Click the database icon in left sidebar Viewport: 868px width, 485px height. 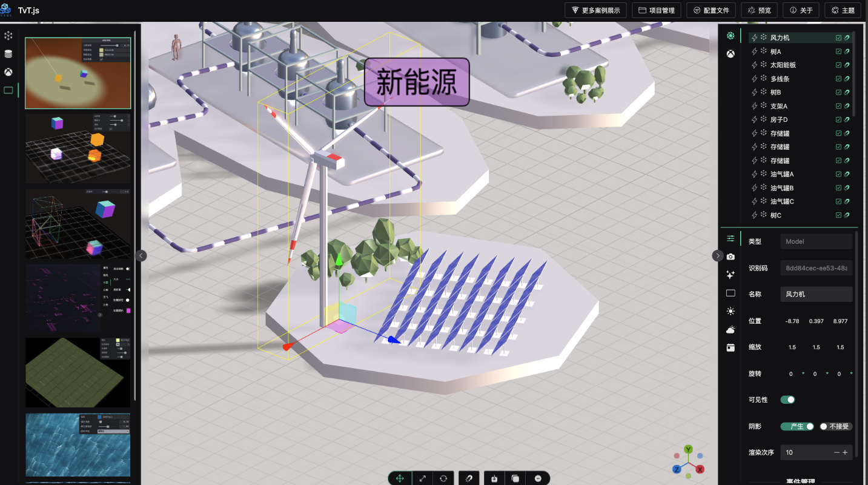click(x=8, y=54)
